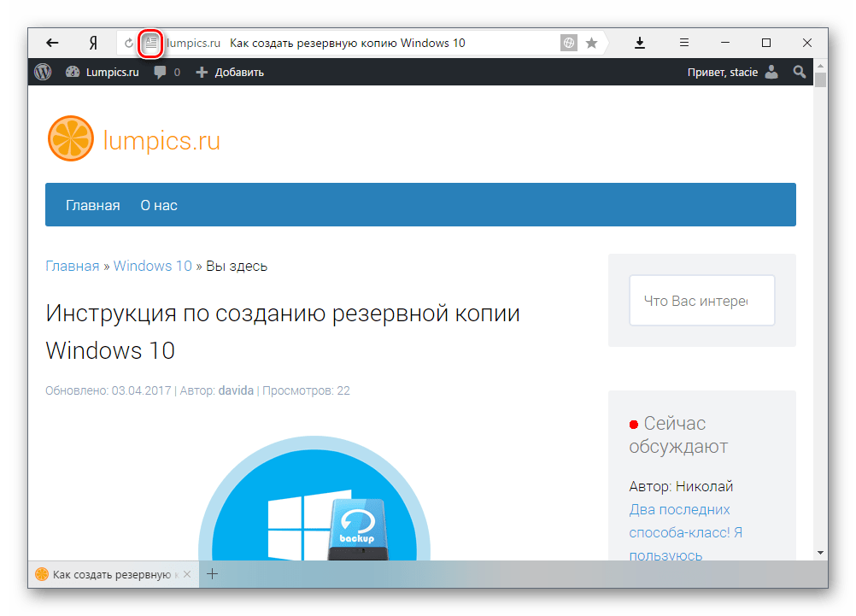Open the browser hamburger menu
The image size is (856, 616).
point(684,43)
